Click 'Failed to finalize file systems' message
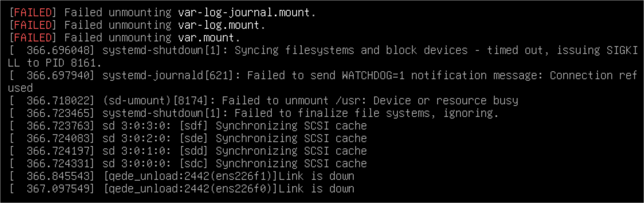 coord(332,113)
